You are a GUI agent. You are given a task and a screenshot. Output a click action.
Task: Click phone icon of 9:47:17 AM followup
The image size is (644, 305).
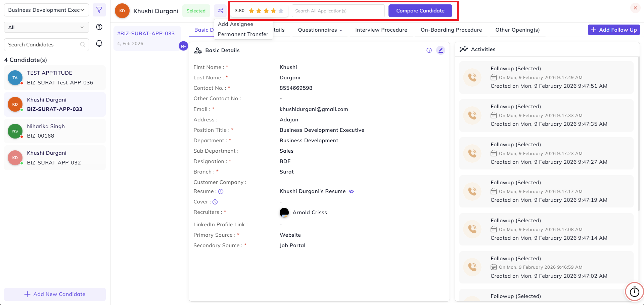472,191
